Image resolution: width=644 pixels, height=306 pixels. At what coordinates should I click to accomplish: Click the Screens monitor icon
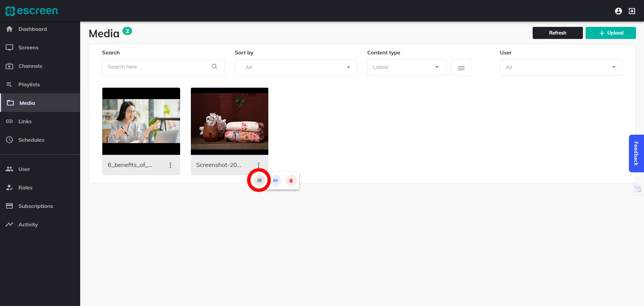coord(9,47)
